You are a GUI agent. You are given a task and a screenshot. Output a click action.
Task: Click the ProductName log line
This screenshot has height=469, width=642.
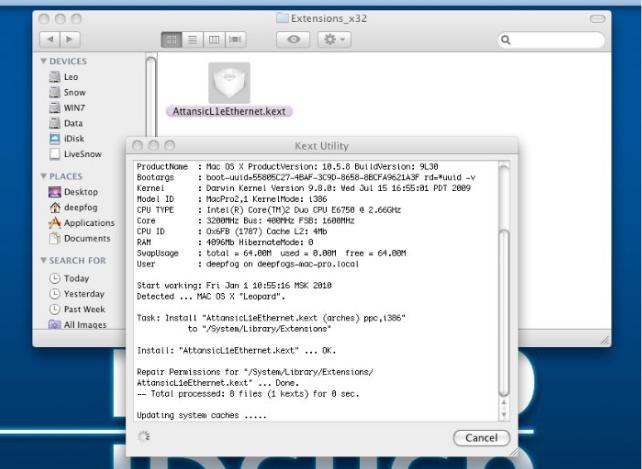coord(287,167)
